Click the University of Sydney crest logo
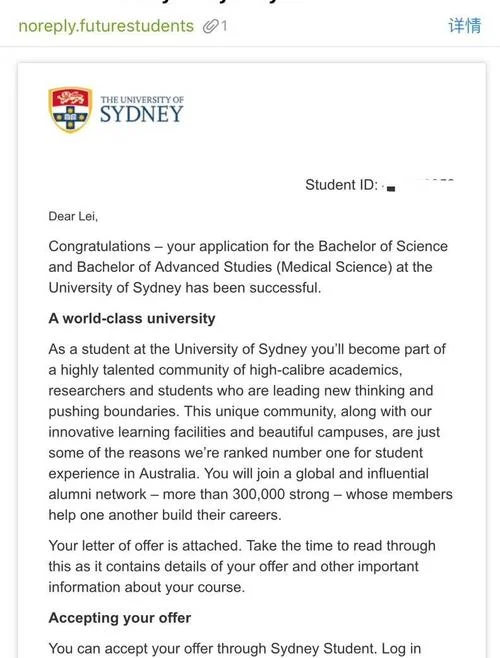 click(x=70, y=110)
